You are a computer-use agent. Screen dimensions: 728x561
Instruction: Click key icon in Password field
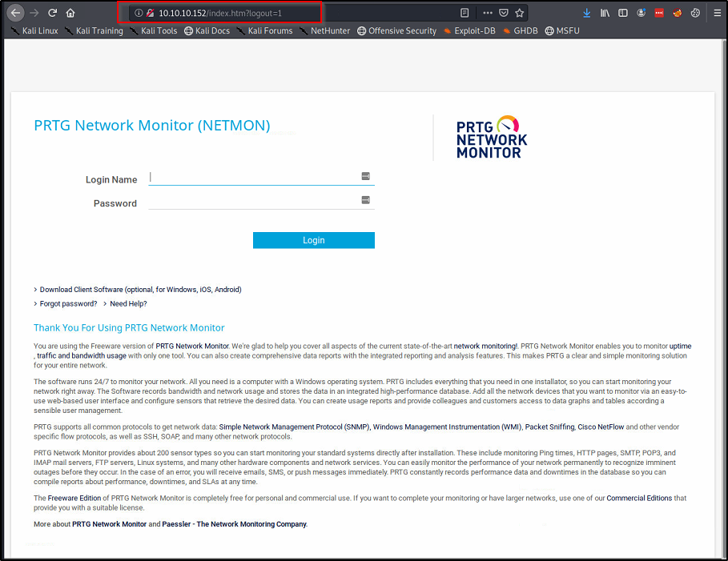(366, 200)
